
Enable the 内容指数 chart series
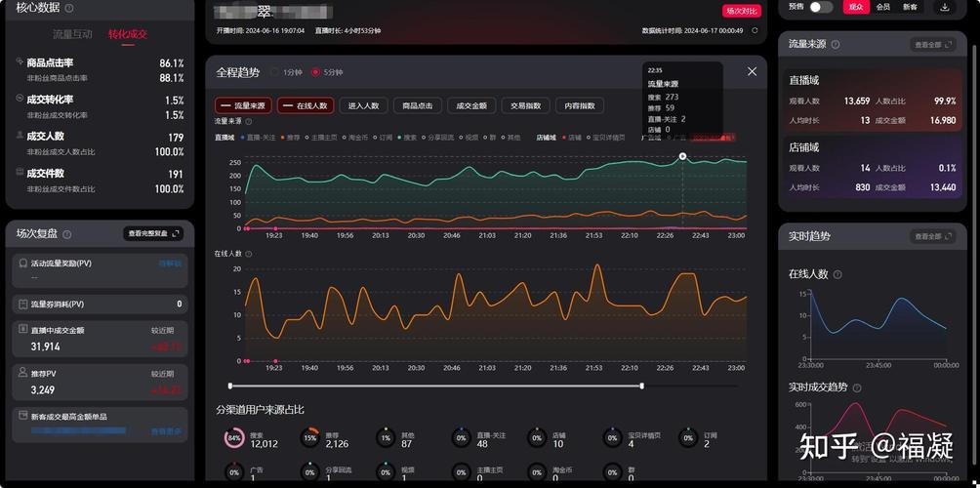click(x=580, y=105)
